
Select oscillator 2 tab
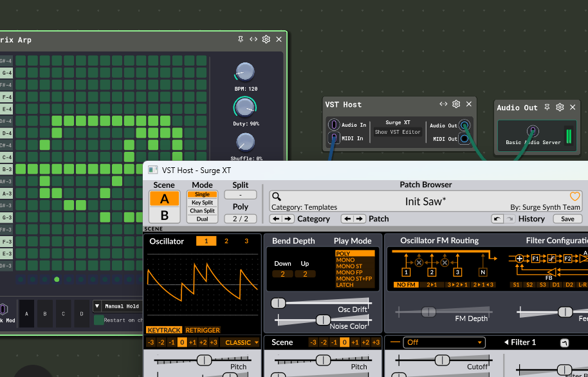tap(226, 241)
